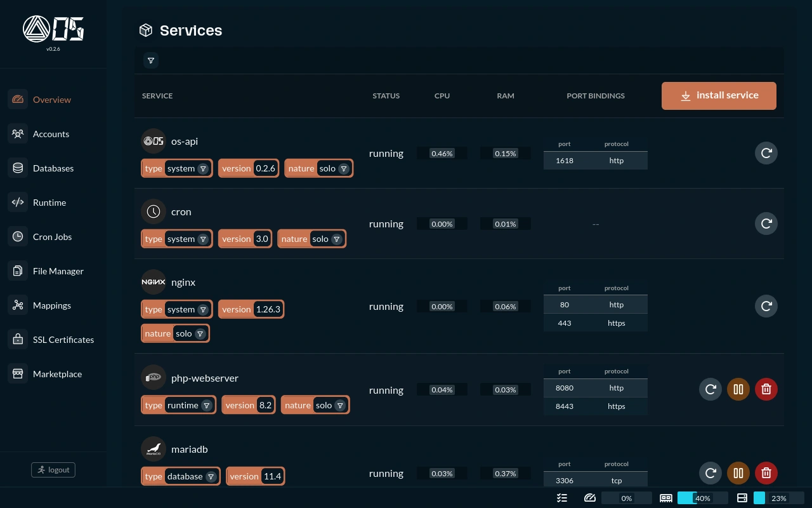The width and height of the screenshot is (812, 508).
Task: Go to Cron Jobs page
Action: point(52,237)
